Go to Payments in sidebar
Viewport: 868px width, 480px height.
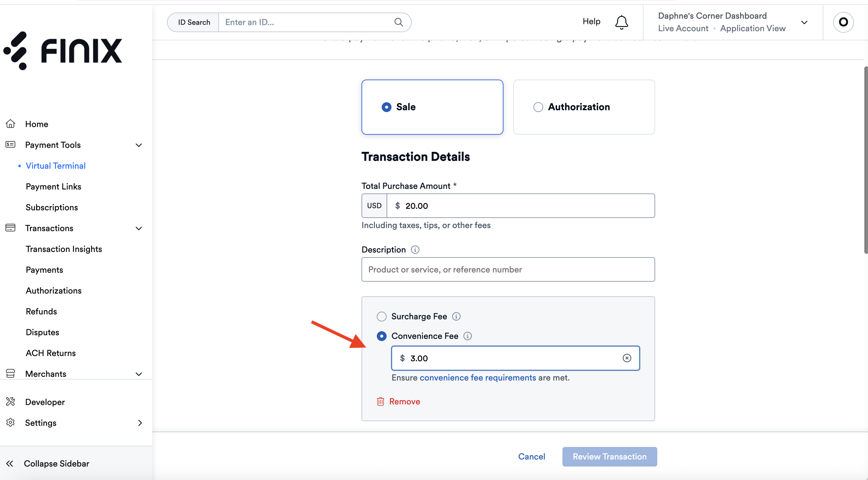coord(44,270)
